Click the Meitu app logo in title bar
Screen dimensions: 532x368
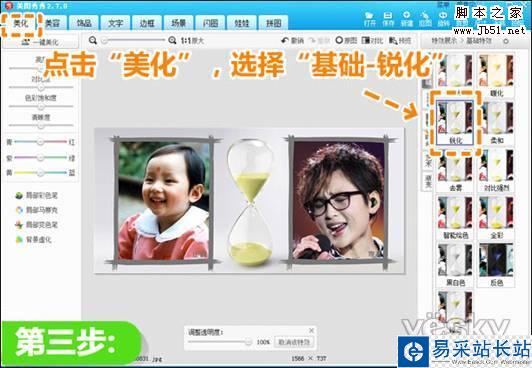[x=8, y=6]
